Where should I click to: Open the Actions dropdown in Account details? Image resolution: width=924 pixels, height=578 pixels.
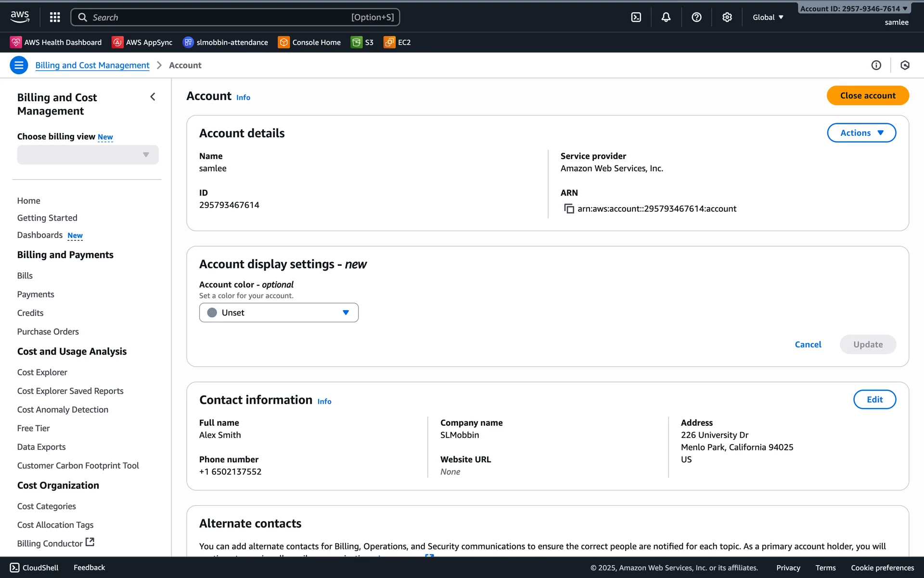point(861,133)
